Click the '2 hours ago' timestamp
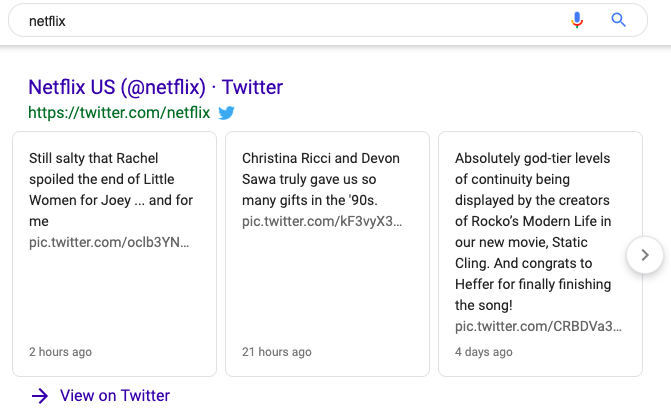This screenshot has height=414, width=671. click(x=60, y=352)
